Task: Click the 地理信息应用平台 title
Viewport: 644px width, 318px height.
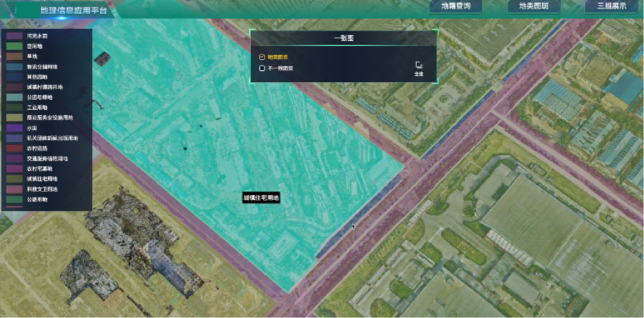Action: 74,10
